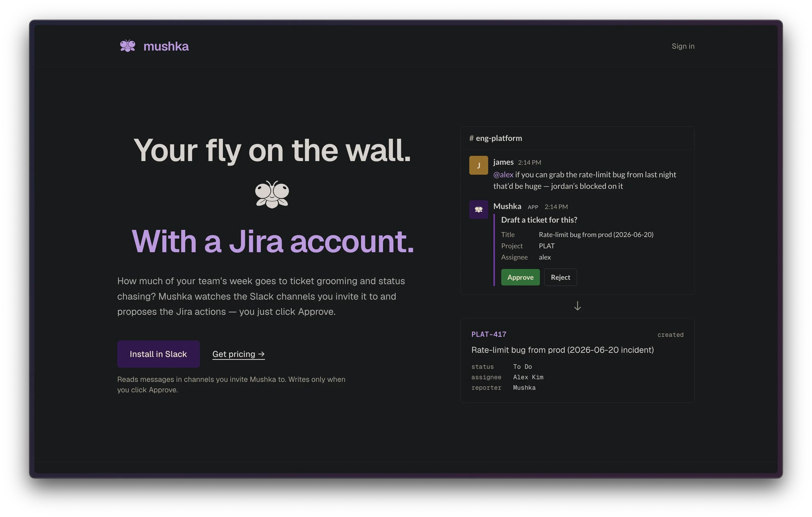Click the mushka fly logo icon in header
Screen dimensions: 812x517
(x=128, y=46)
